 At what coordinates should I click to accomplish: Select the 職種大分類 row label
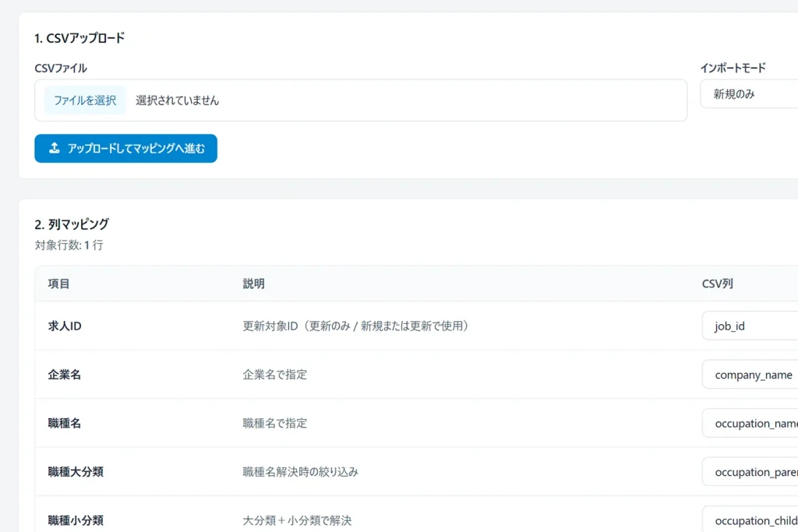[x=76, y=472]
